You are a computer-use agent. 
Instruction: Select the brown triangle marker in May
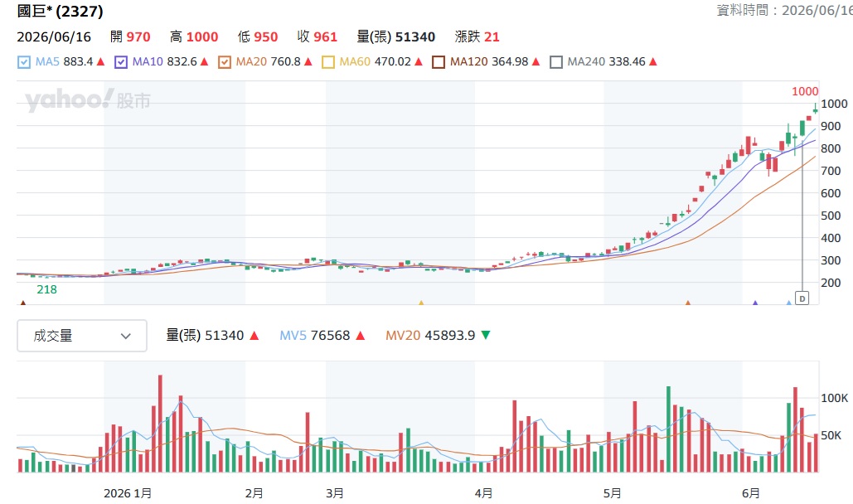(x=688, y=302)
